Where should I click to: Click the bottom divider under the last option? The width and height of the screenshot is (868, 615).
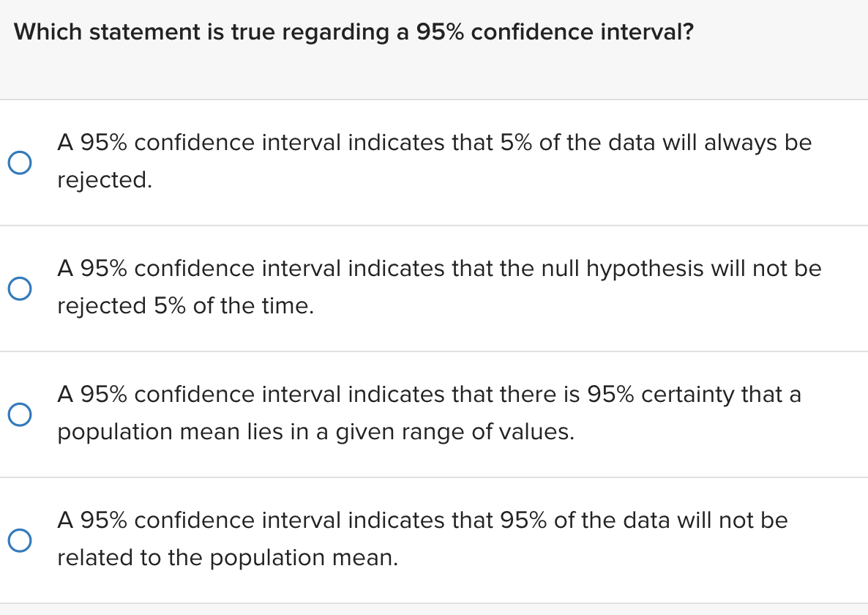point(434,600)
